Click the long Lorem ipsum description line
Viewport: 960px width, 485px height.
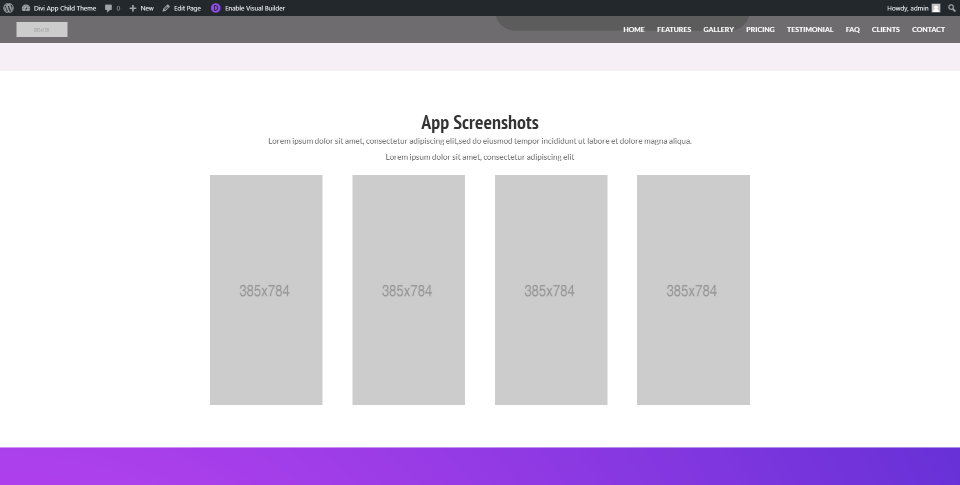coord(480,141)
